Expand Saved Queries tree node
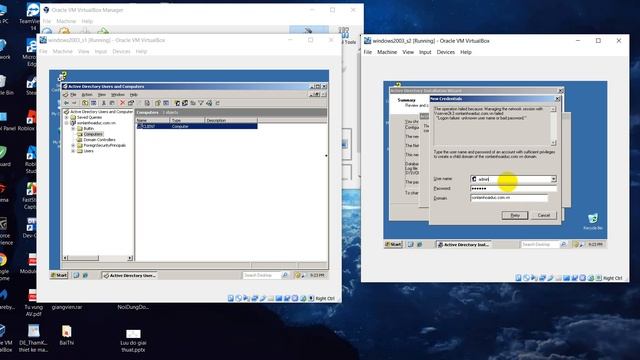The image size is (640, 360). click(x=67, y=117)
